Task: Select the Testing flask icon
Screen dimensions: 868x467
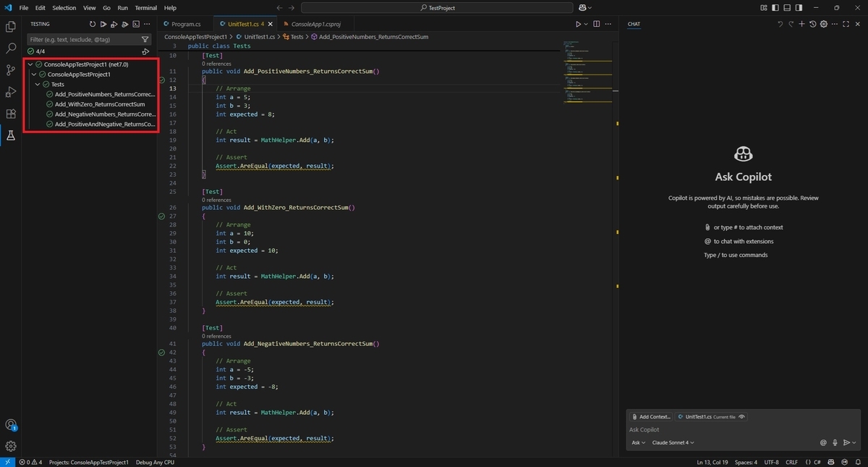Action: click(x=11, y=135)
